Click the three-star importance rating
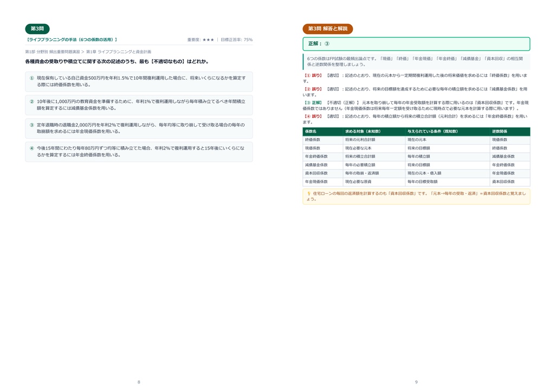Viewport: 555px width, 392px height. click(x=208, y=40)
